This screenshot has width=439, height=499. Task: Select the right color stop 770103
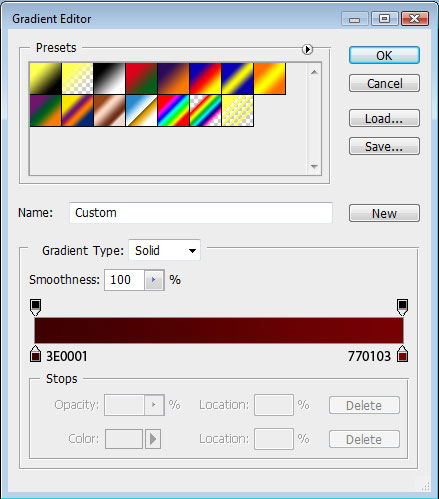402,354
